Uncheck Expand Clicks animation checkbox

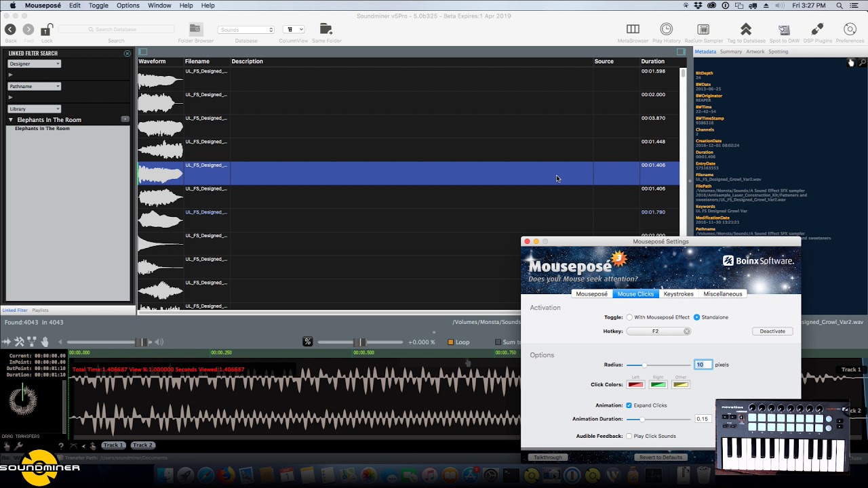pyautogui.click(x=629, y=405)
